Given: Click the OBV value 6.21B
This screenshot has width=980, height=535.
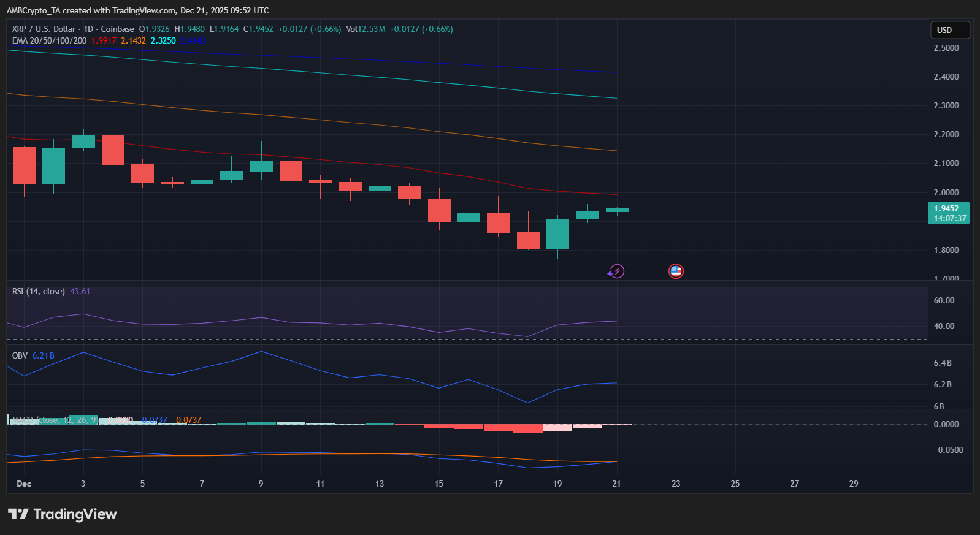Looking at the screenshot, I should tap(43, 355).
